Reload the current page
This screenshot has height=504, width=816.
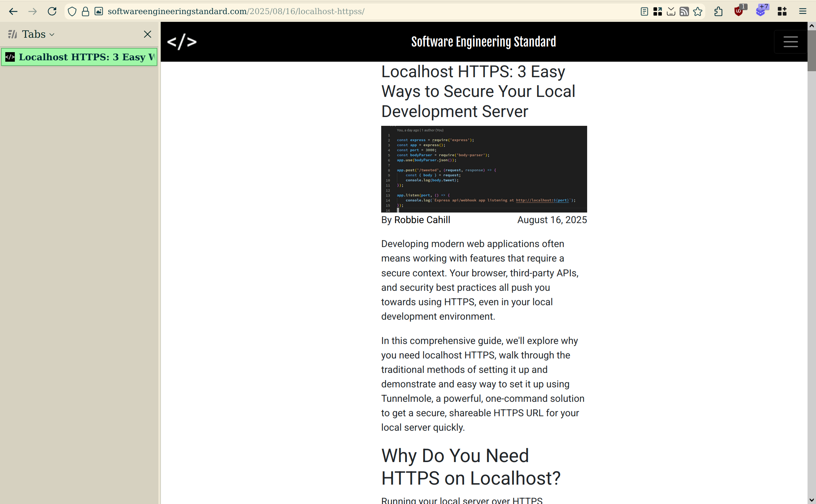point(52,12)
